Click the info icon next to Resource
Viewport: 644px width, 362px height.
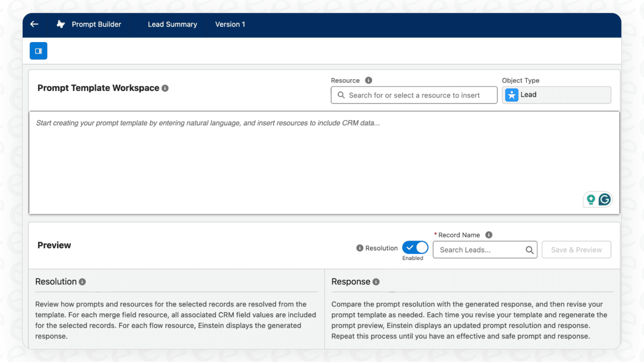368,80
